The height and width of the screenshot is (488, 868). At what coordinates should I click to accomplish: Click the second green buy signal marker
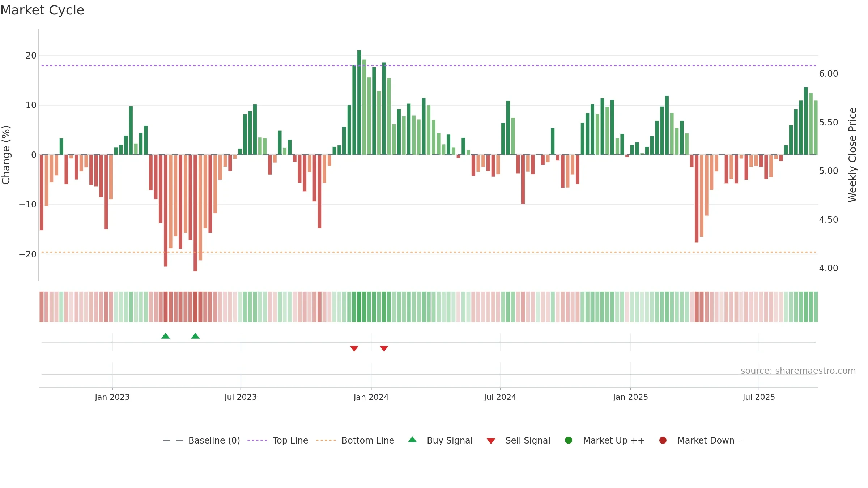tap(195, 336)
